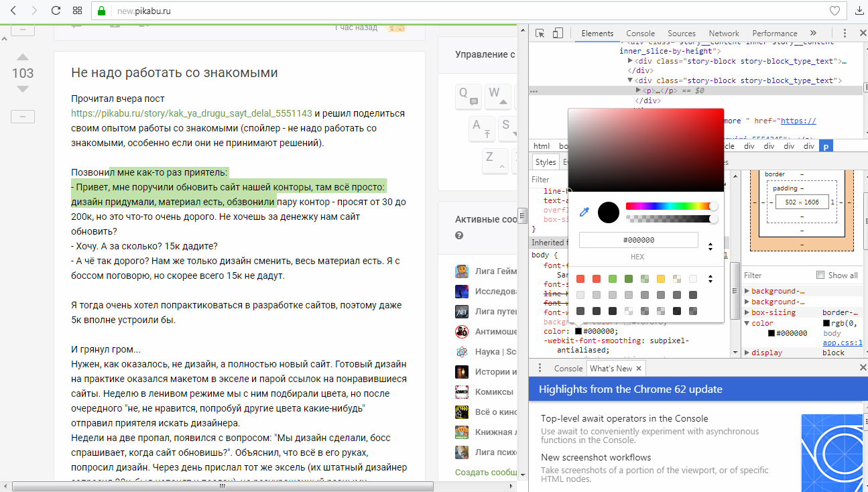This screenshot has width=868, height=492.
Task: Activate the inspect element picker icon
Action: pos(540,33)
